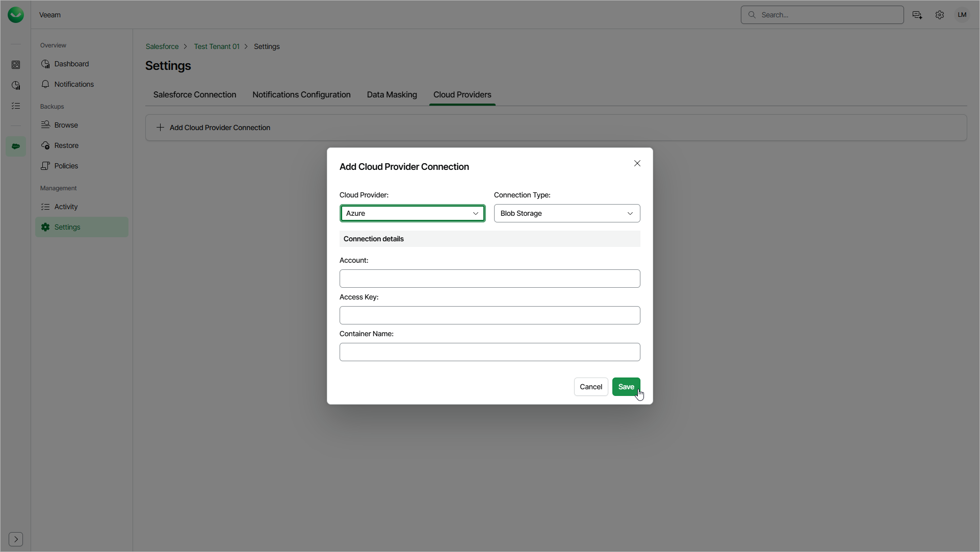The image size is (980, 552).
Task: Click into the Access Key field
Action: pos(490,315)
